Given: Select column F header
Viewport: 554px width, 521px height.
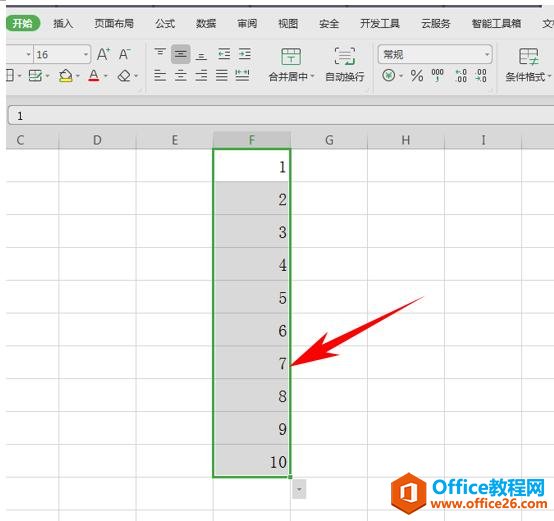Looking at the screenshot, I should (252, 140).
